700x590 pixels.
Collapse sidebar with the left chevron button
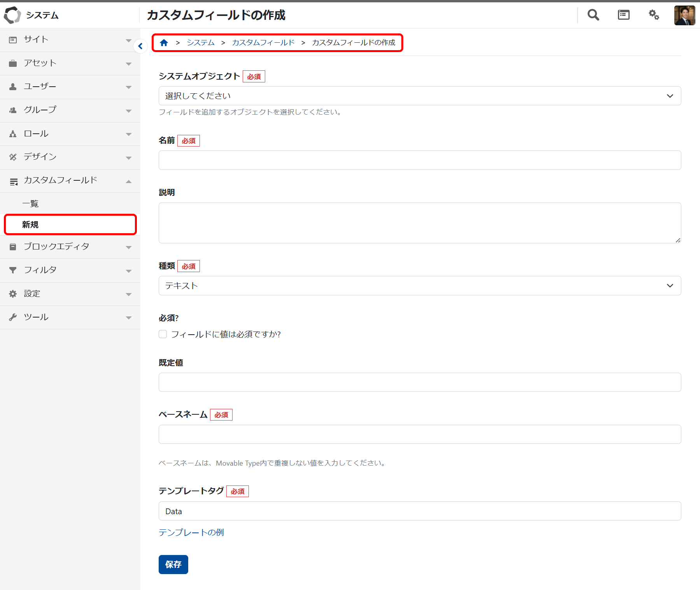(x=140, y=46)
